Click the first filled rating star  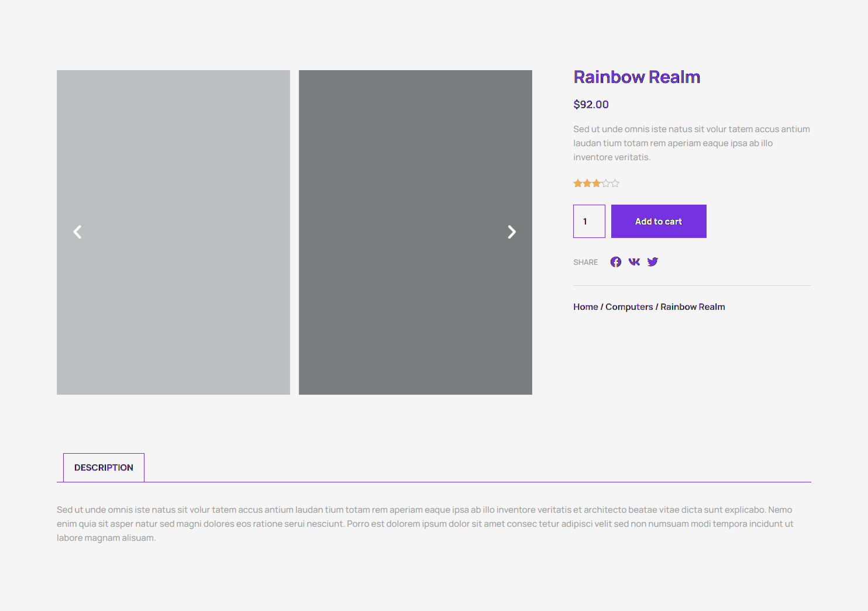[578, 184]
